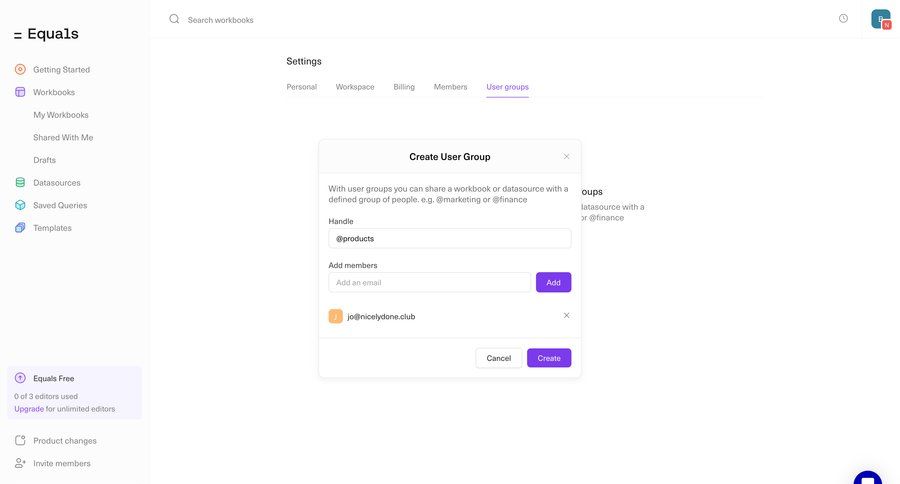Close the Create User Group dialog

pyautogui.click(x=566, y=156)
